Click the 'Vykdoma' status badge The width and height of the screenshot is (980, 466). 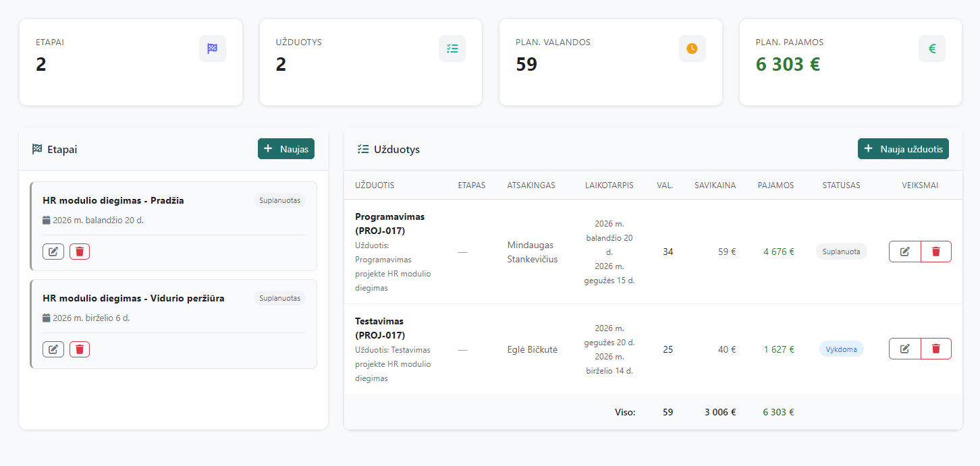pyautogui.click(x=841, y=349)
